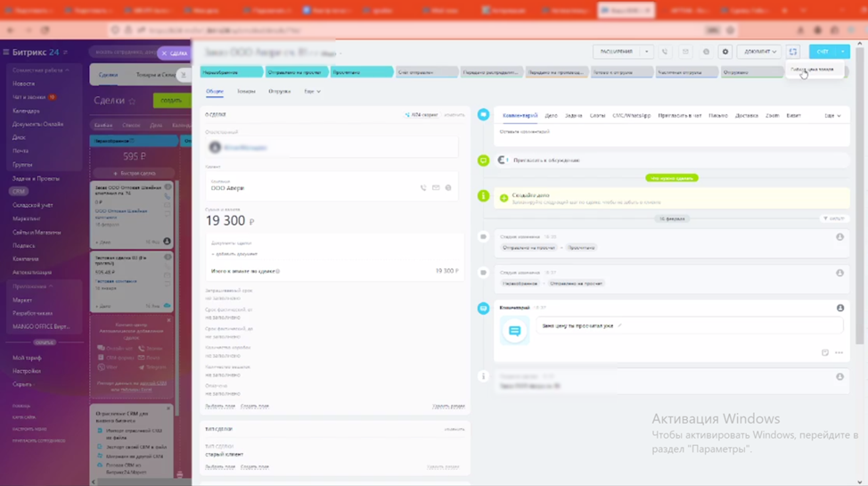
Task: Click the three-dots menu on the comment entry
Action: click(x=839, y=352)
